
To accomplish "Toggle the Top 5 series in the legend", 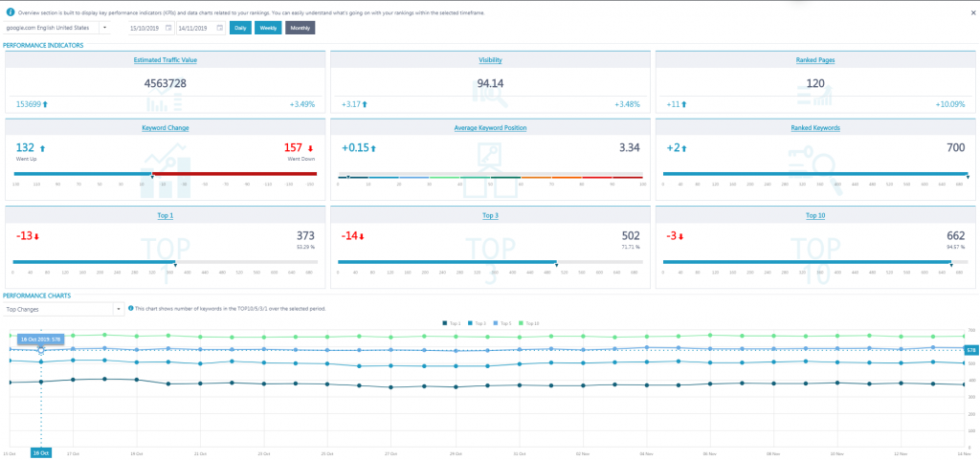I will point(503,322).
